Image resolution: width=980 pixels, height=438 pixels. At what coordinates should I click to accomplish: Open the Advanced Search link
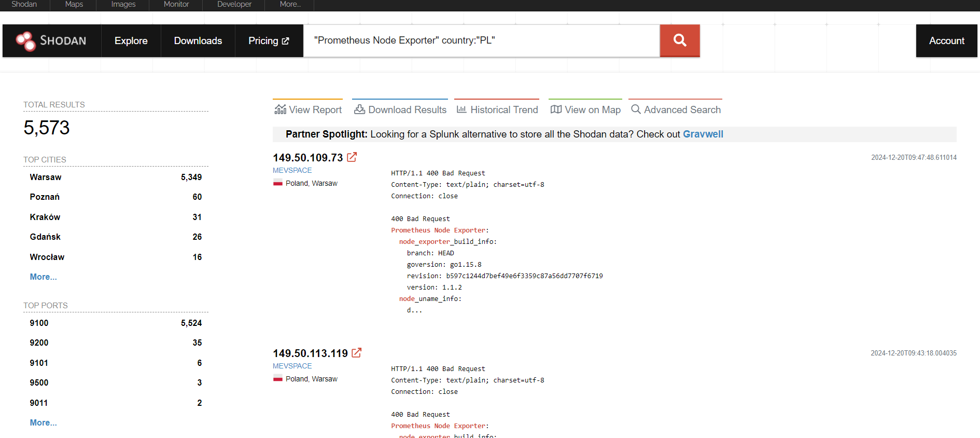click(676, 109)
